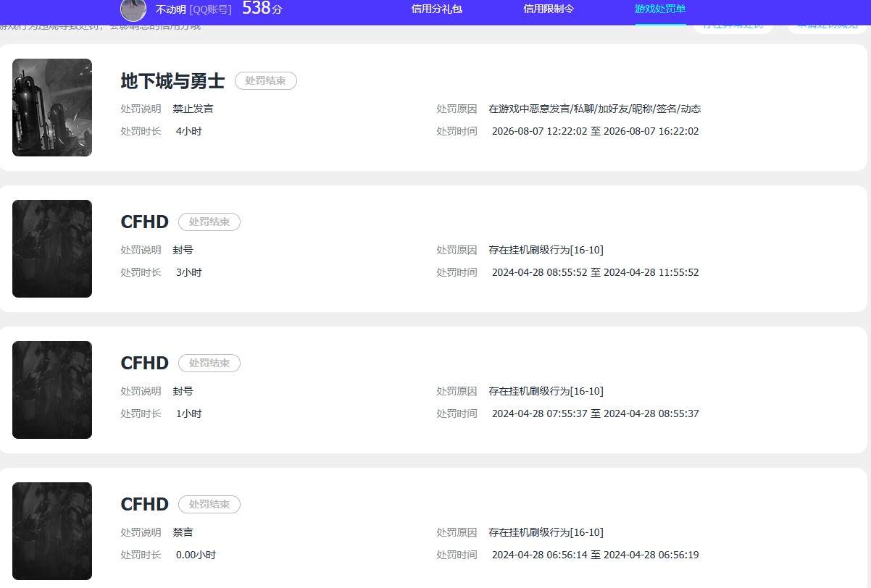871x588 pixels.
Task: Click the time range starting 2026-08-07 12:22:02
Action: coord(596,132)
